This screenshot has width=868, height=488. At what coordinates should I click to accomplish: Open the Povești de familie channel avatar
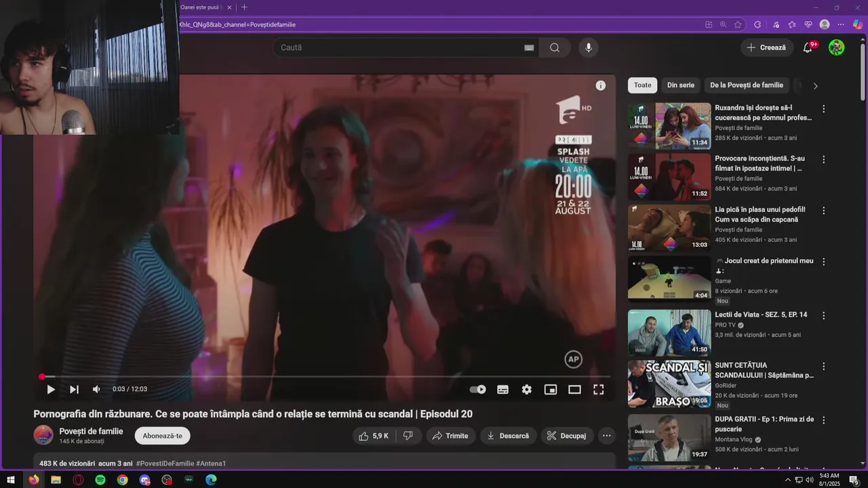coord(43,435)
